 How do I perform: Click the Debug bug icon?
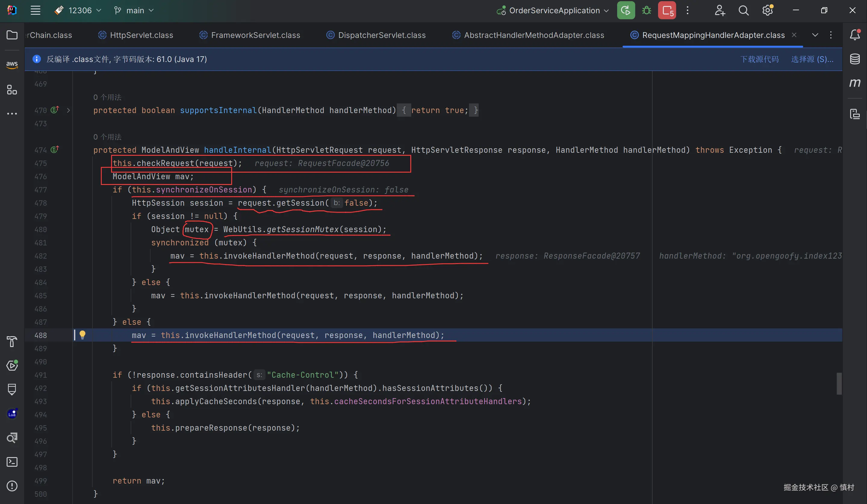point(646,10)
